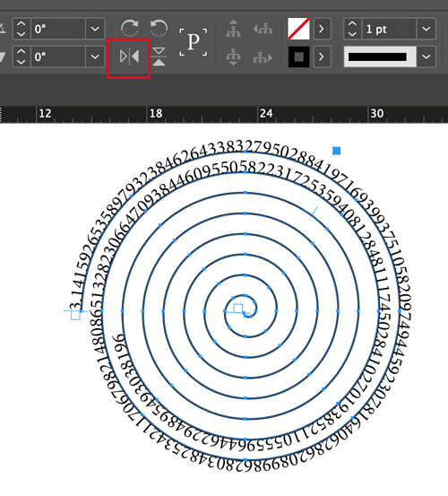Screen dimensions: 448x496
Task: Click the ruler mark labeled 24
Action: [x=266, y=113]
